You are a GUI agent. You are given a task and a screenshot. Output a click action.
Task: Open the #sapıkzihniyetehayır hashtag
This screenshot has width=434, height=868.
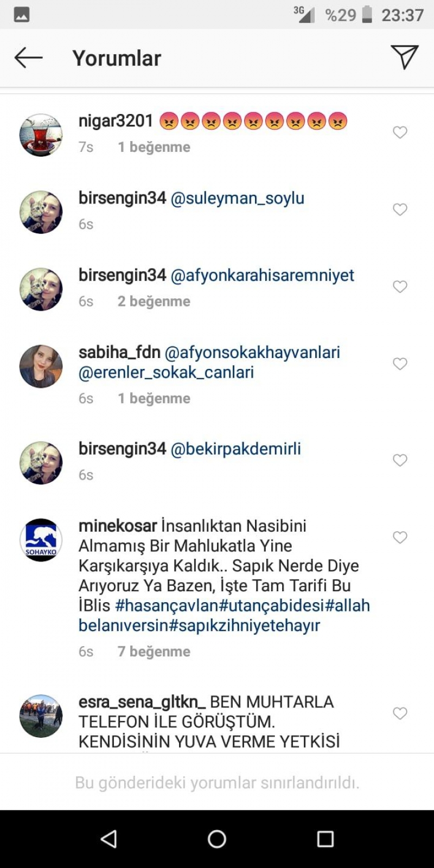(245, 626)
